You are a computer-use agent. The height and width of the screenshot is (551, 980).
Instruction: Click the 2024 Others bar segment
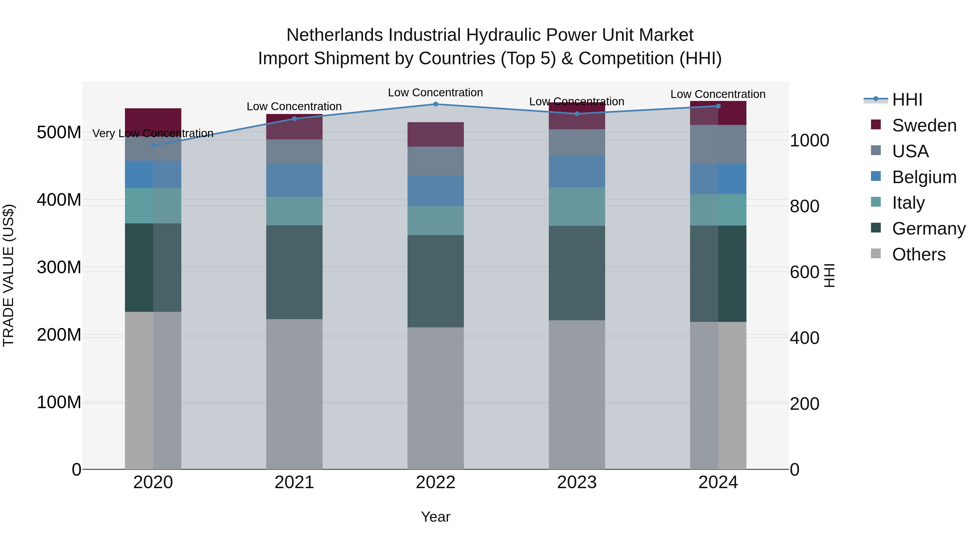718,395
